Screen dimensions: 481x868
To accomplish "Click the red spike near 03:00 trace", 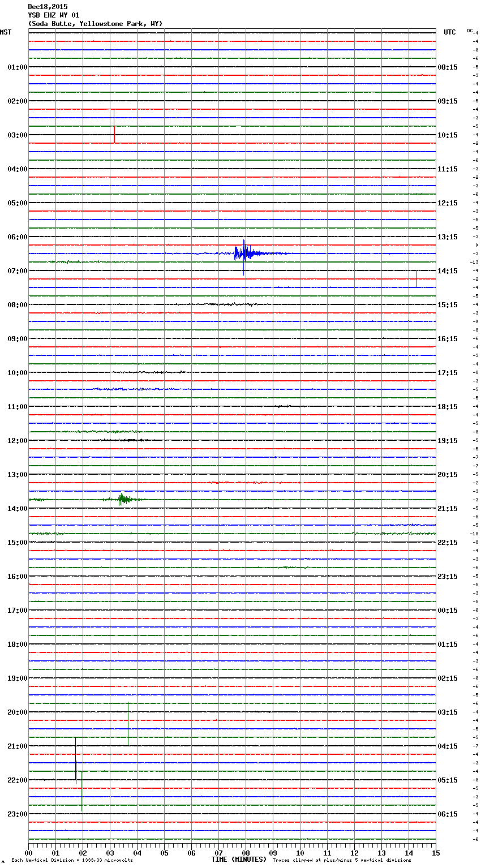I will point(114,127).
